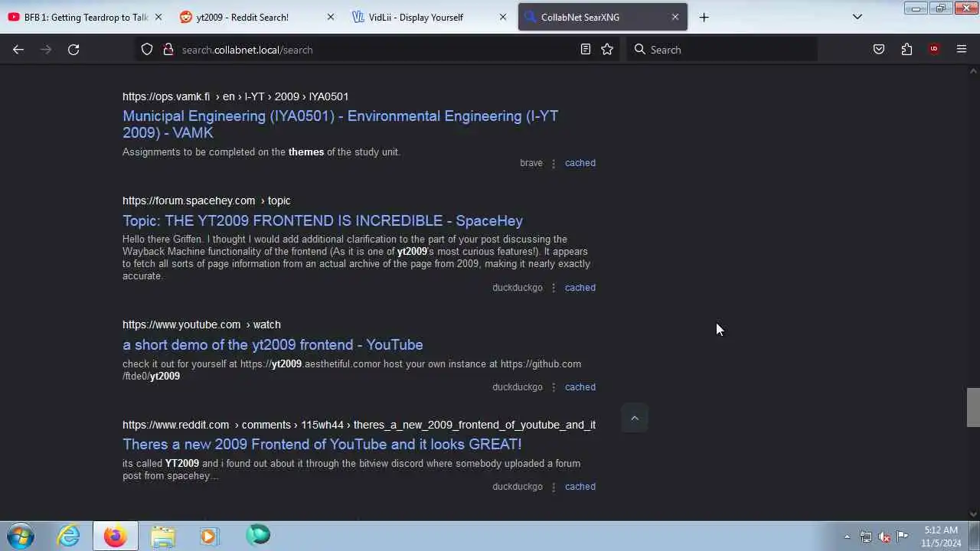The width and height of the screenshot is (980, 551).
Task: Show hidden system tray icons
Action: point(847,536)
